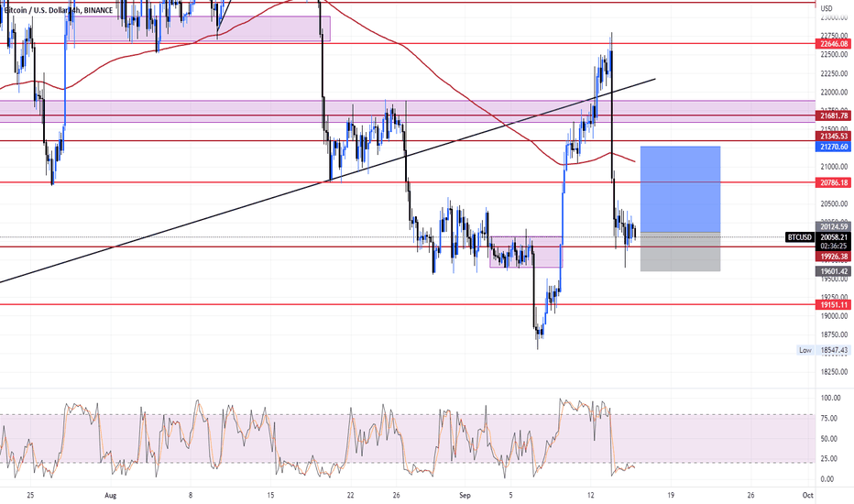Click the 21000.00 price axis tick

point(834,167)
